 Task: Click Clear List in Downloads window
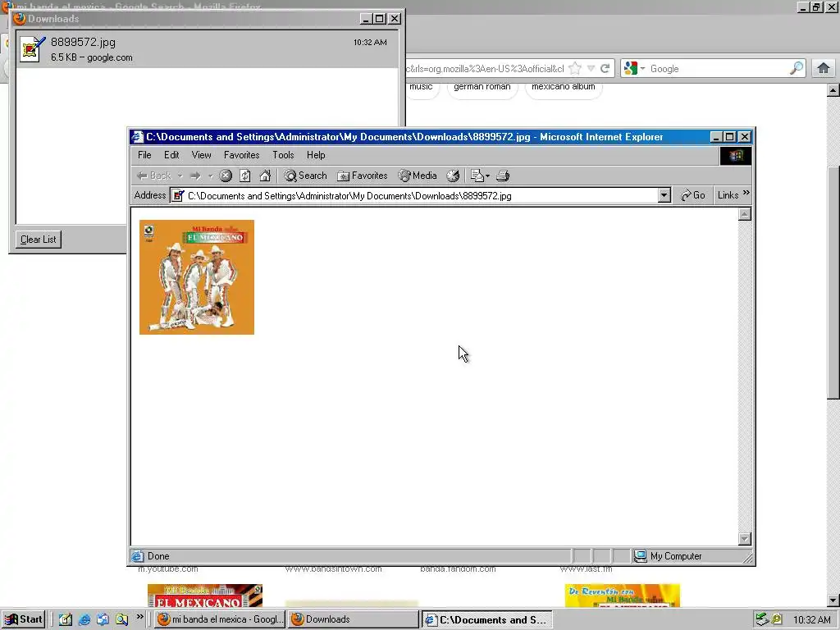click(38, 240)
